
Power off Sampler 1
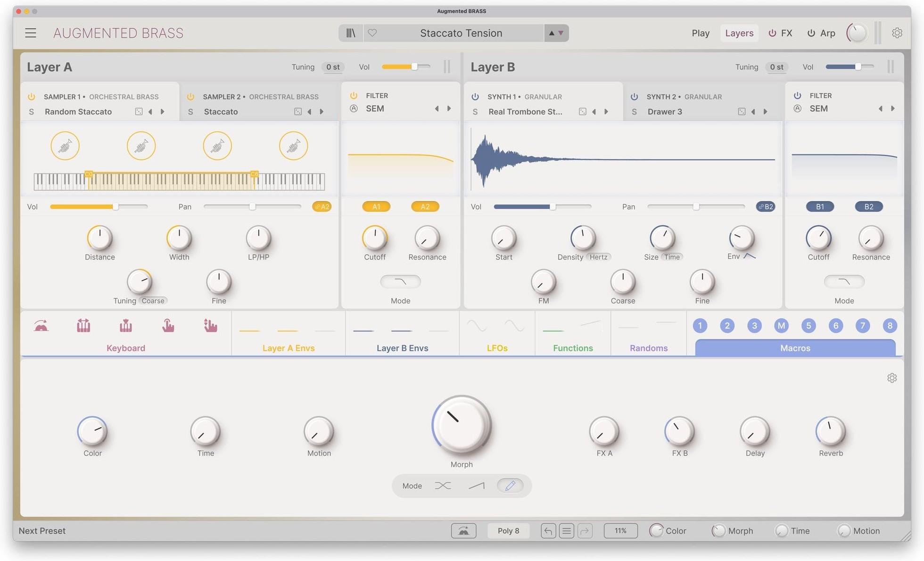tap(31, 96)
